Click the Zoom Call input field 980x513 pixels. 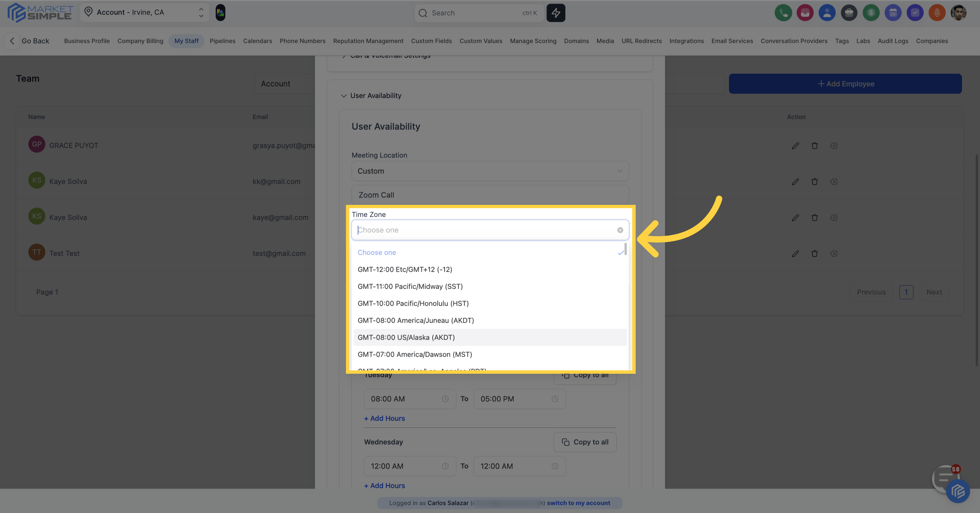(490, 195)
